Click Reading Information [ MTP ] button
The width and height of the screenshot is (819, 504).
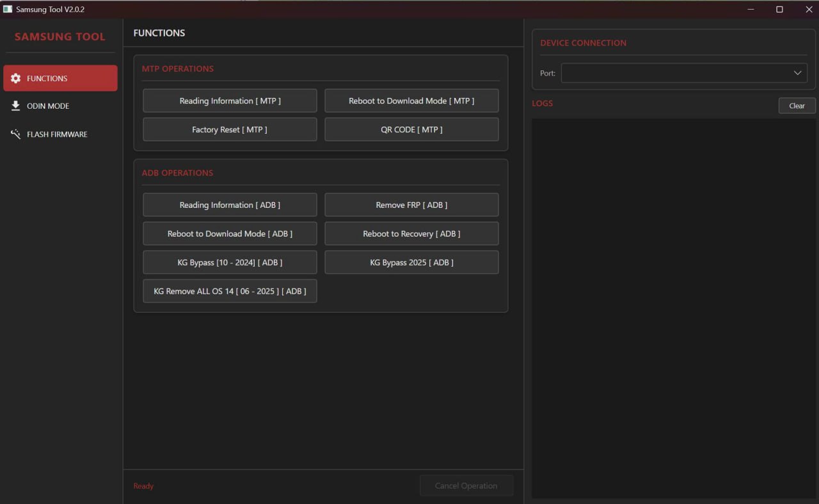click(230, 100)
